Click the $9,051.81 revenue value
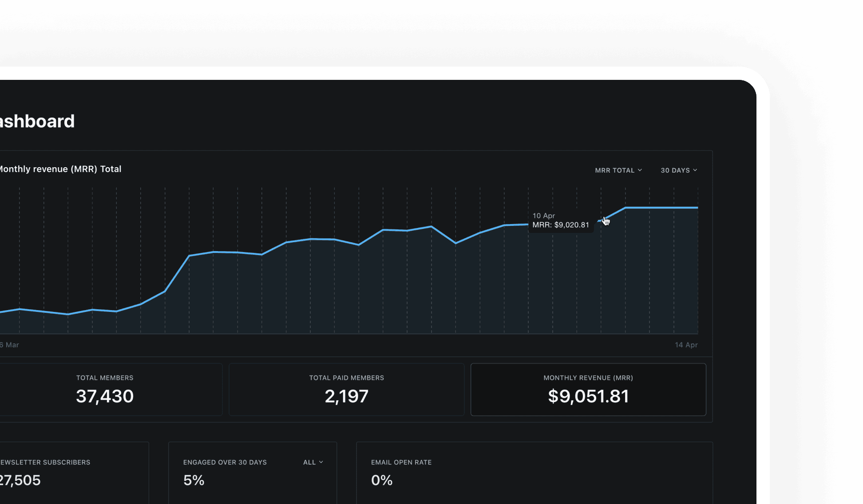The height and width of the screenshot is (504, 863). [588, 396]
